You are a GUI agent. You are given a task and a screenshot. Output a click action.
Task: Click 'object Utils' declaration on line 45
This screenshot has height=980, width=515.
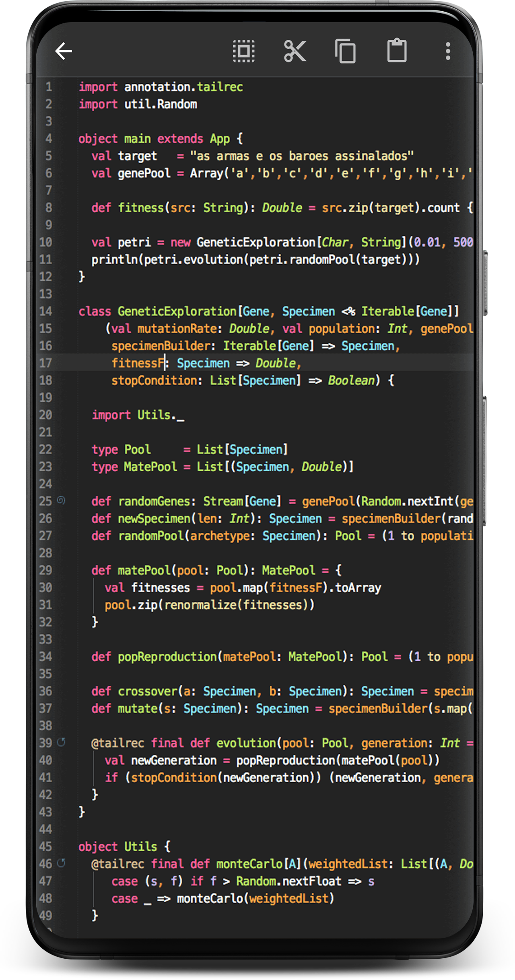[118, 847]
